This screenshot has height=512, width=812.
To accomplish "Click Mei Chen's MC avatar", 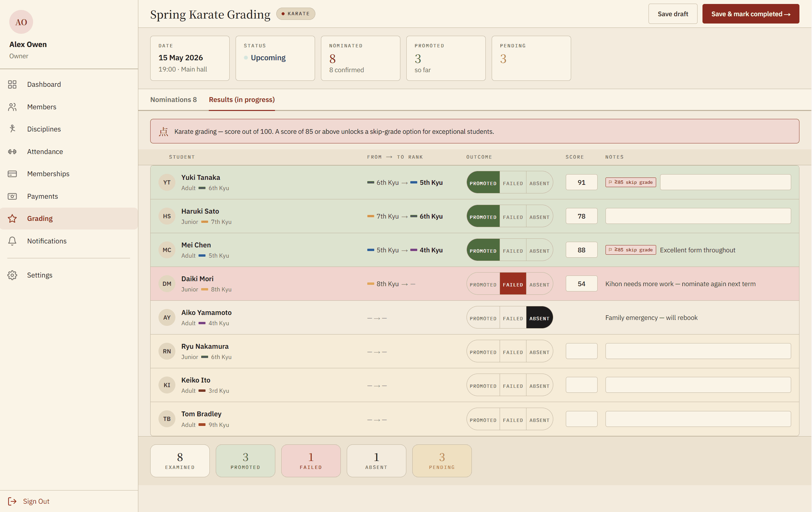I will coord(167,250).
